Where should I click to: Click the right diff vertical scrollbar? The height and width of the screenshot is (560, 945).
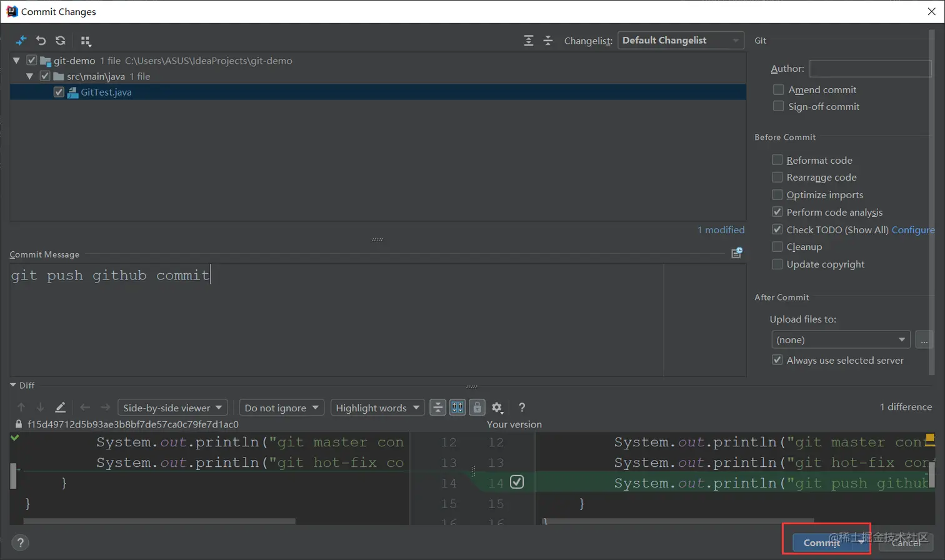pos(931,475)
